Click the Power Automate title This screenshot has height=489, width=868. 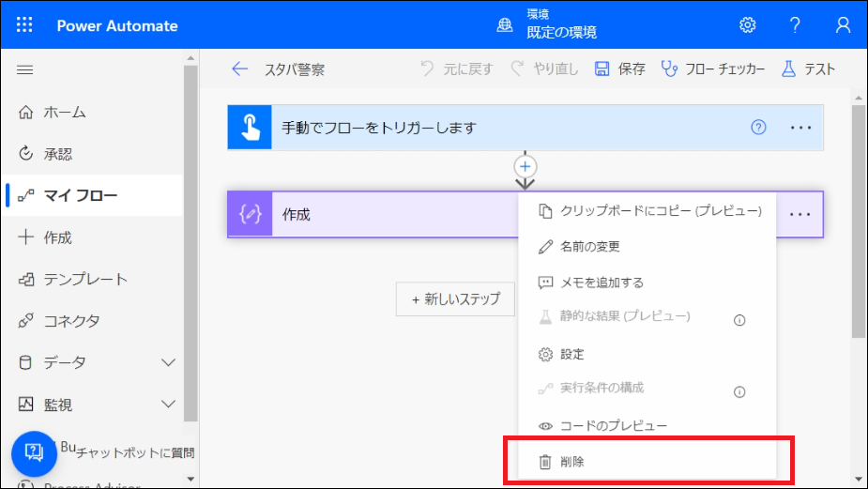point(117,25)
